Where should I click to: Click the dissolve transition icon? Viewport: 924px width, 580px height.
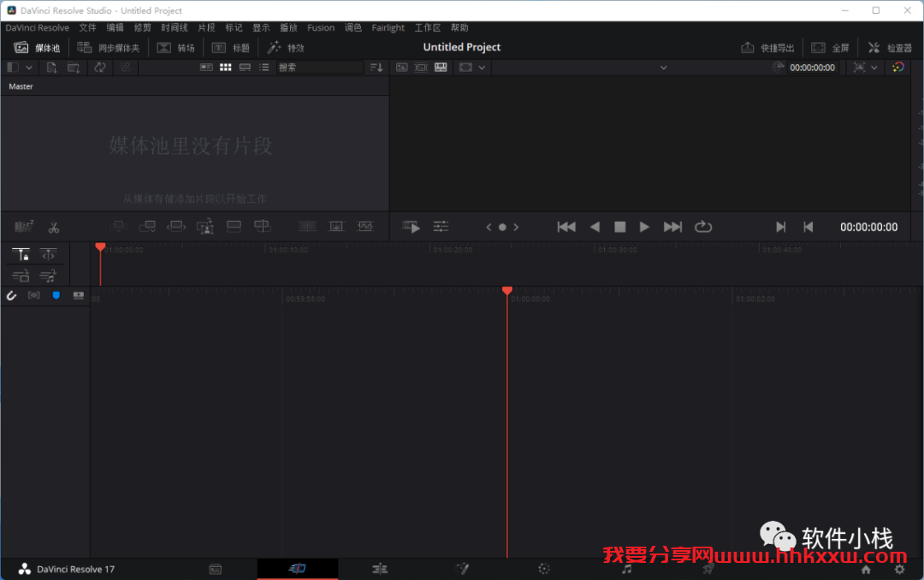coord(336,227)
